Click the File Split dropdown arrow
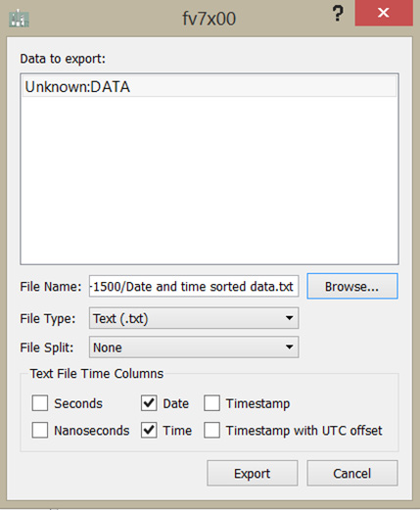Viewport: 420px width, 510px height. pos(289,348)
